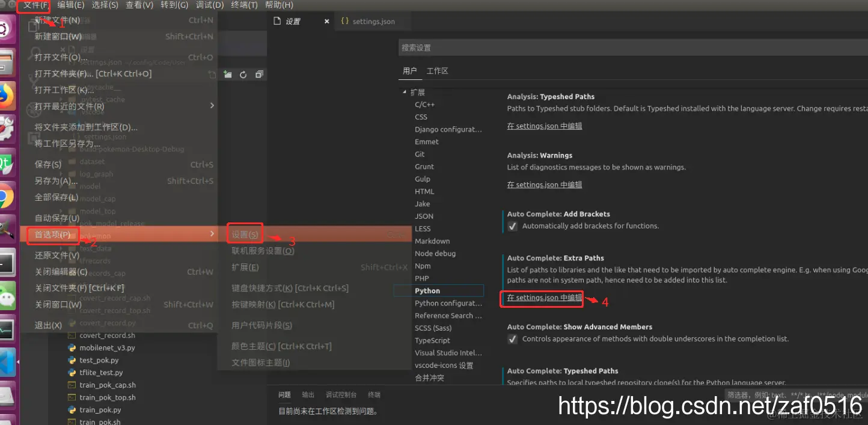The width and height of the screenshot is (868, 425).
Task: Edit Extra Paths in settings.json link
Action: (545, 298)
